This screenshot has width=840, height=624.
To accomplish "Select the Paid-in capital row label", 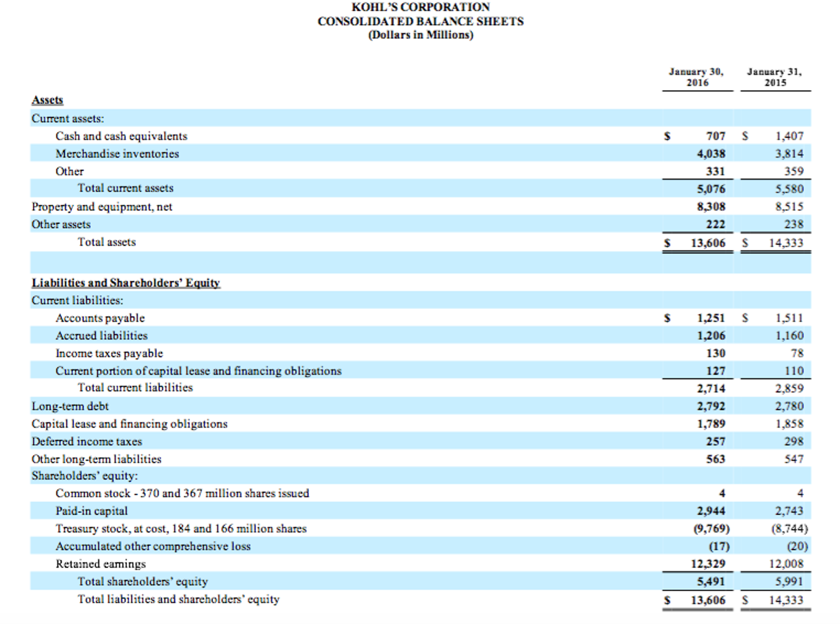I will tap(92, 511).
